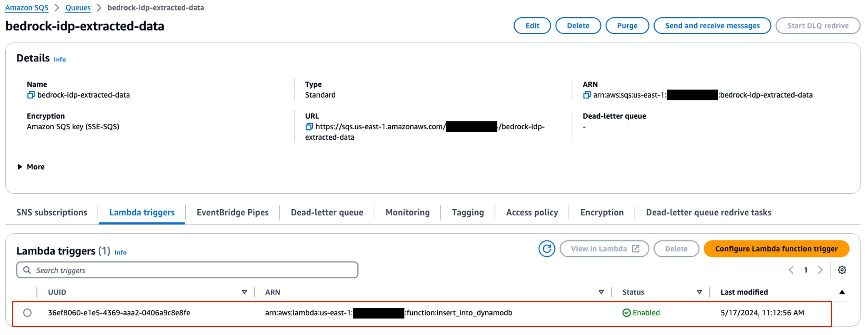This screenshot has height=335, width=868.
Task: Open Queues breadcrumb link
Action: [x=78, y=8]
